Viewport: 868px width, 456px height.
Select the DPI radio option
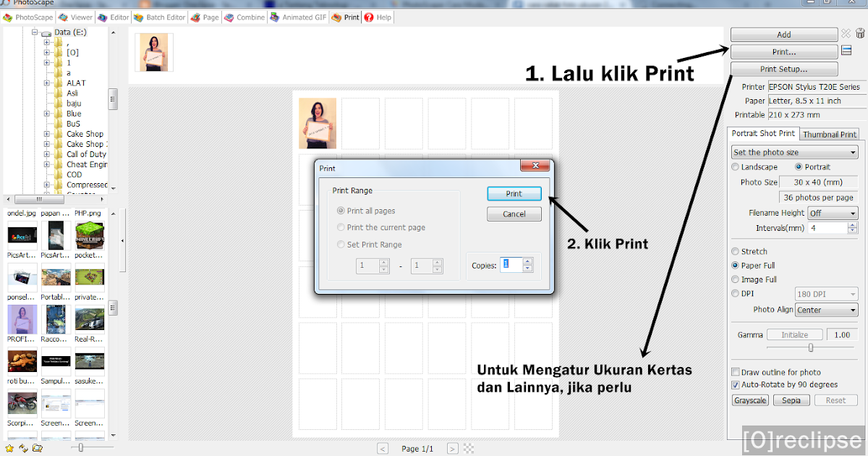[736, 294]
